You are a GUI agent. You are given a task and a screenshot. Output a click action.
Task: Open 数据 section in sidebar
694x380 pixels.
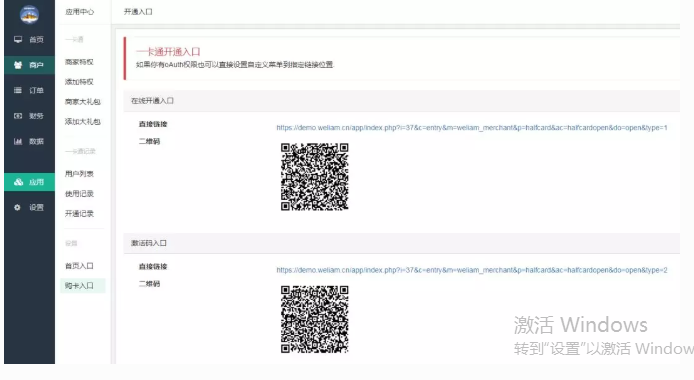pyautogui.click(x=30, y=141)
